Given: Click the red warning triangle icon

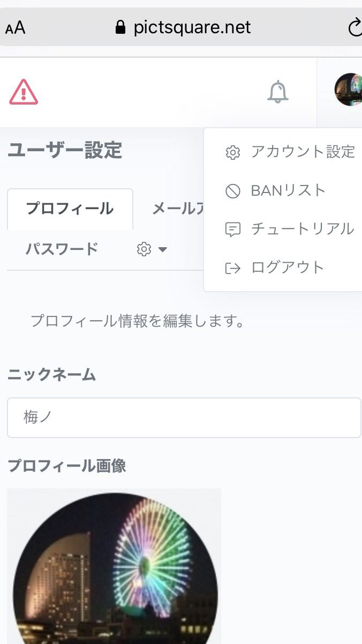Looking at the screenshot, I should [24, 92].
